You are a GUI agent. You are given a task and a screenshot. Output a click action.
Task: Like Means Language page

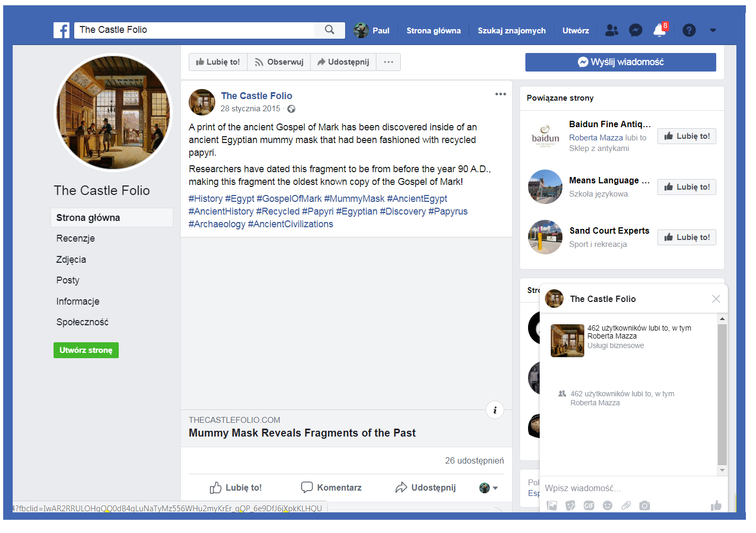pyautogui.click(x=687, y=187)
